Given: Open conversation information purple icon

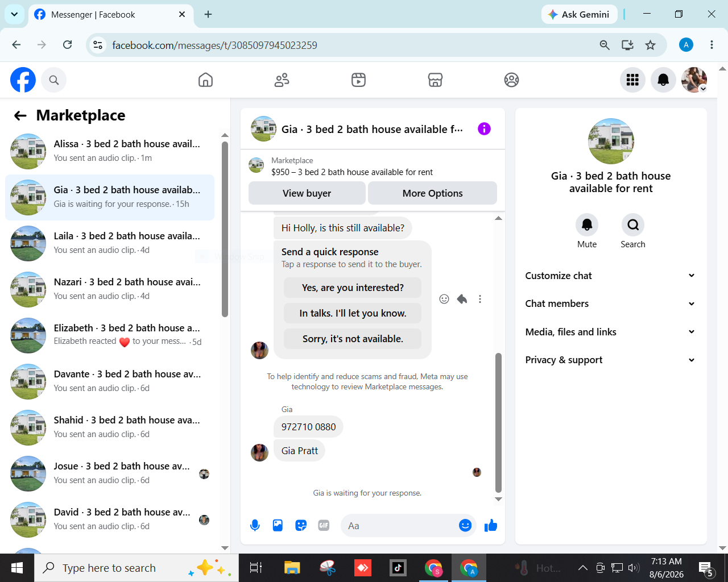Looking at the screenshot, I should 484,129.
